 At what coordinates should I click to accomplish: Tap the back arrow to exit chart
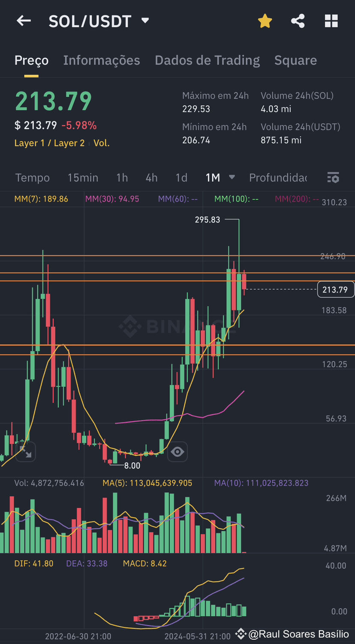24,21
